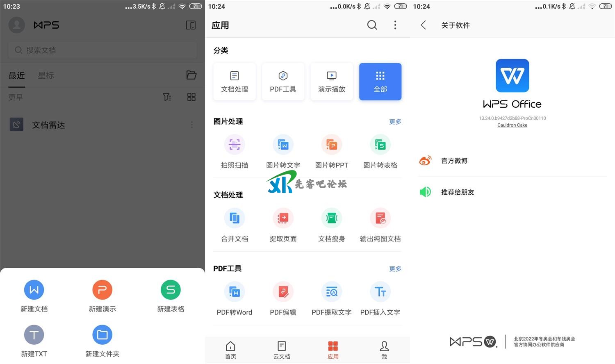Screen dimensions: 615x364
Task: Select the PDF Tools (PDF工具) category tile
Action: point(283,82)
